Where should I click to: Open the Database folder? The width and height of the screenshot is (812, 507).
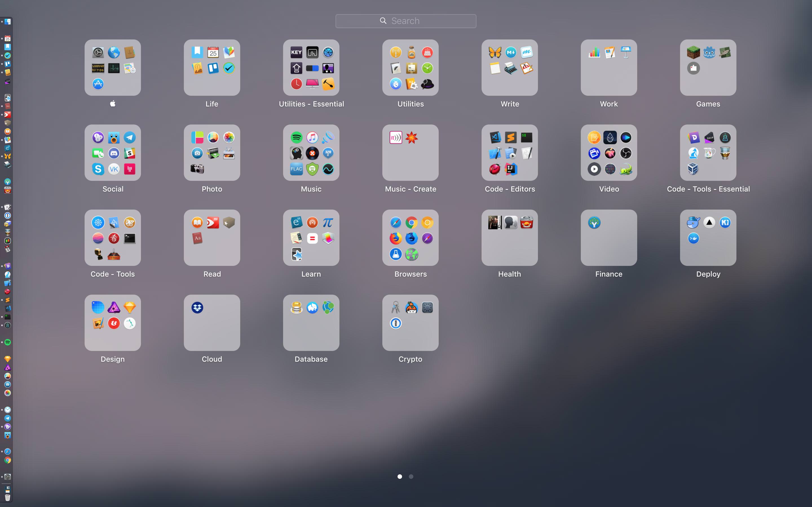tap(311, 323)
